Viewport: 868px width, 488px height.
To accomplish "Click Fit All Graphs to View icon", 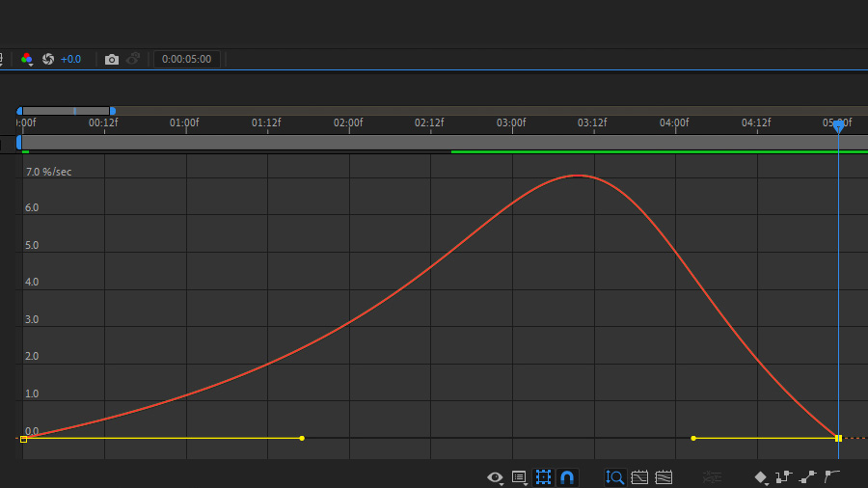I will click(x=664, y=477).
